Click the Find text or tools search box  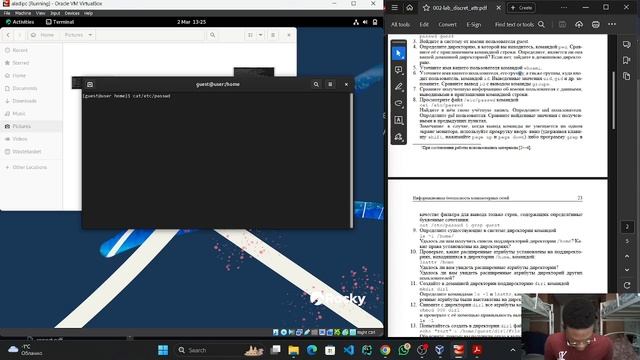click(x=520, y=24)
